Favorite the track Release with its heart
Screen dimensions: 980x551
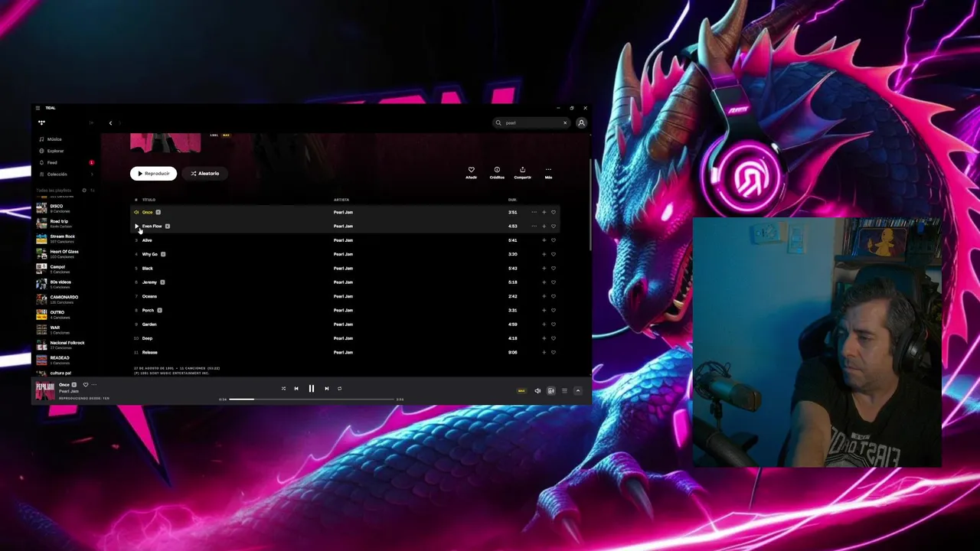[554, 352]
